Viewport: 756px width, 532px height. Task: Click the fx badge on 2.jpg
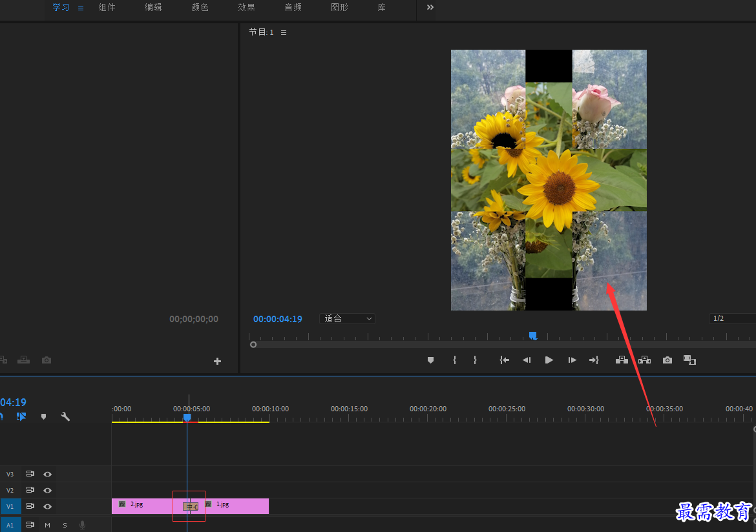point(122,504)
